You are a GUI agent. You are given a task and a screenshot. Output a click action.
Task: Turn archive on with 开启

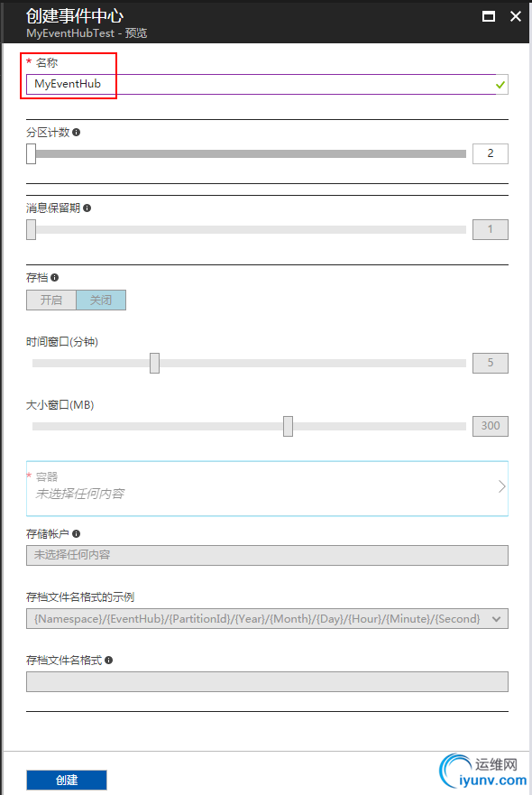tap(51, 300)
